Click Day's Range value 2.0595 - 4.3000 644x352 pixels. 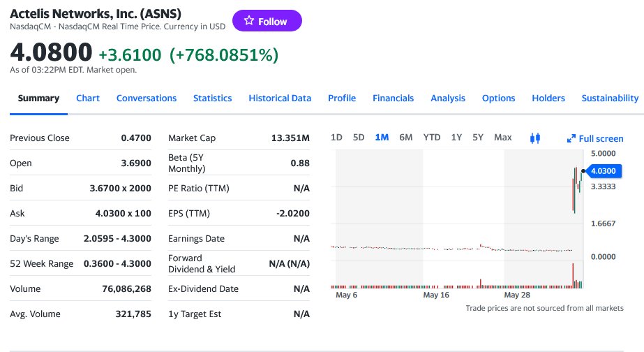click(117, 238)
